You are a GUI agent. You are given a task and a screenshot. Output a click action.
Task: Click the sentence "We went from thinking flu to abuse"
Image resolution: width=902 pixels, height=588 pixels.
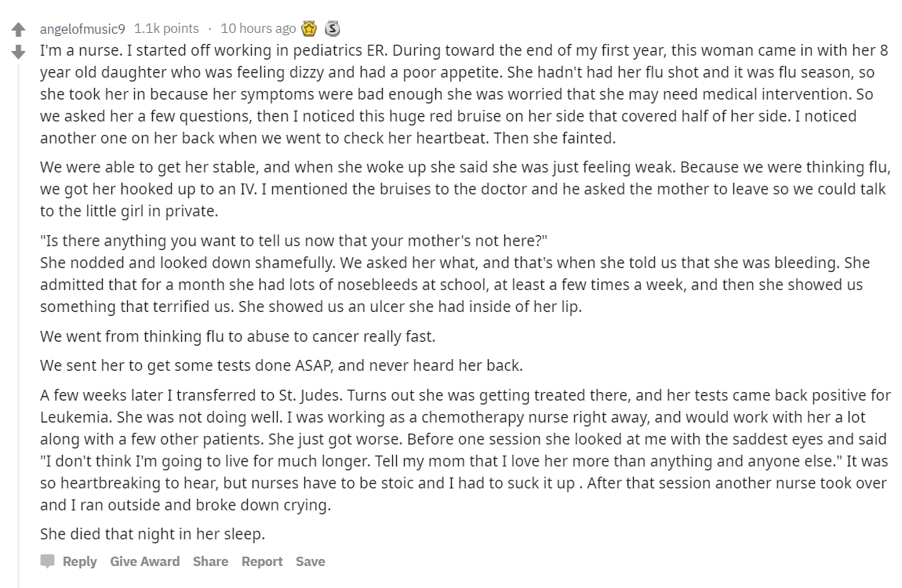238,336
